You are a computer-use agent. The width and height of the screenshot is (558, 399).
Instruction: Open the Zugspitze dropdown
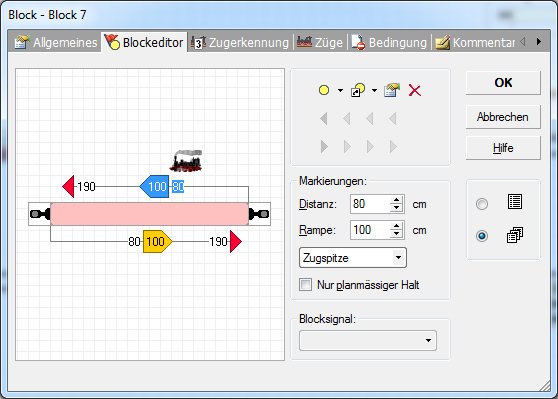click(x=353, y=258)
